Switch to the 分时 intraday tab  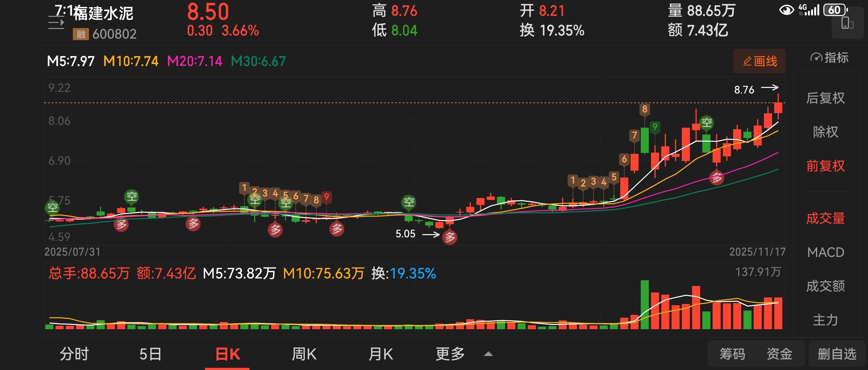(74, 354)
